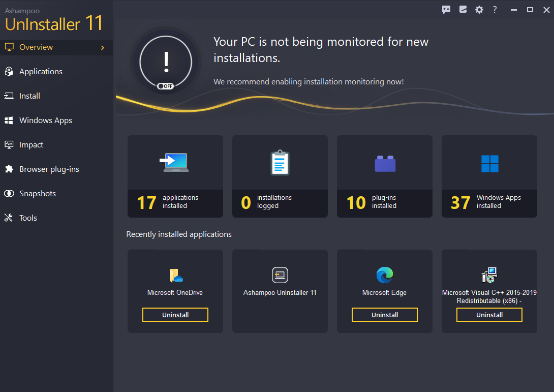Viewport: 554px width, 392px height.
Task: Open Help via the question mark icon
Action: click(x=495, y=9)
